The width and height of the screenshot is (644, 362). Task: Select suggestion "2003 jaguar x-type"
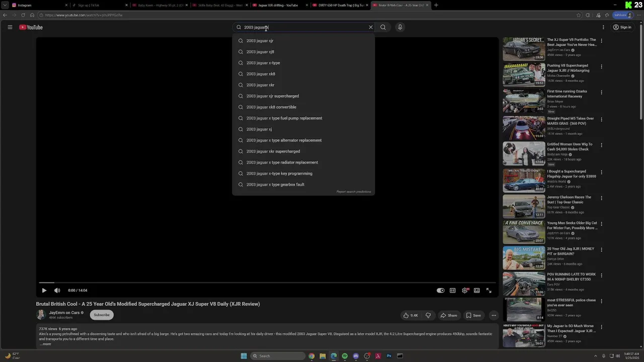(x=303, y=63)
